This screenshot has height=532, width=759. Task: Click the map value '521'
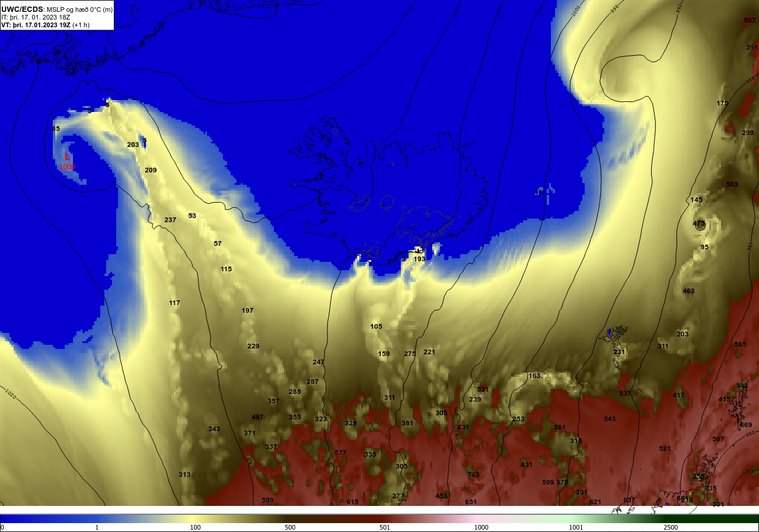665,448
